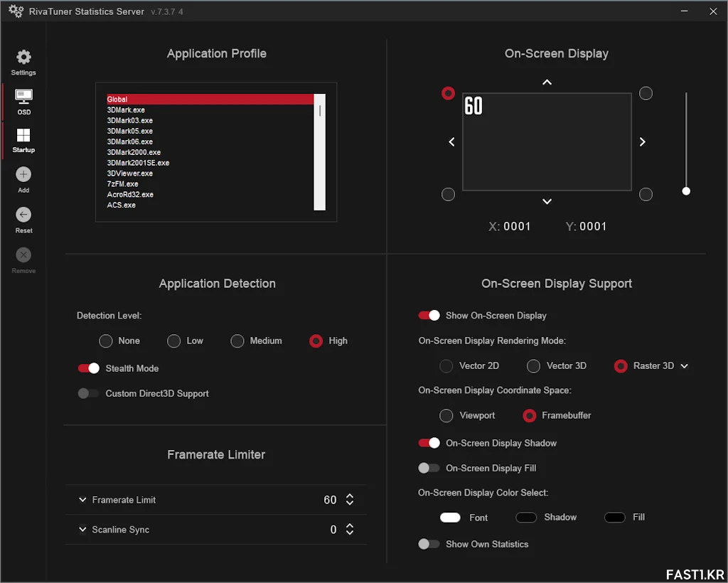This screenshot has height=583, width=728.
Task: Select Framebuffer coordinate space
Action: point(529,415)
